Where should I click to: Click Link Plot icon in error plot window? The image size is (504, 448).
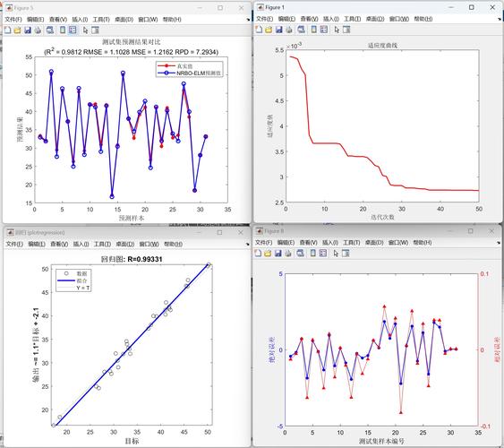tap(300, 253)
